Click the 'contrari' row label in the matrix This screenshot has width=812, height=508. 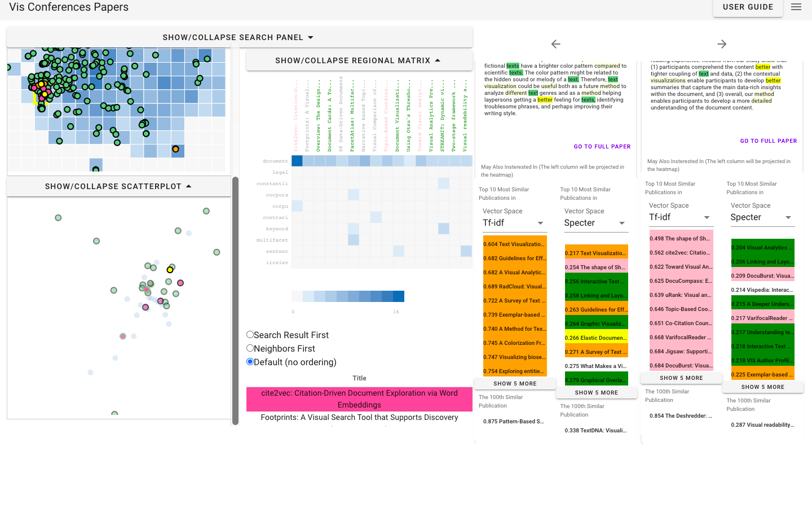coord(275,217)
